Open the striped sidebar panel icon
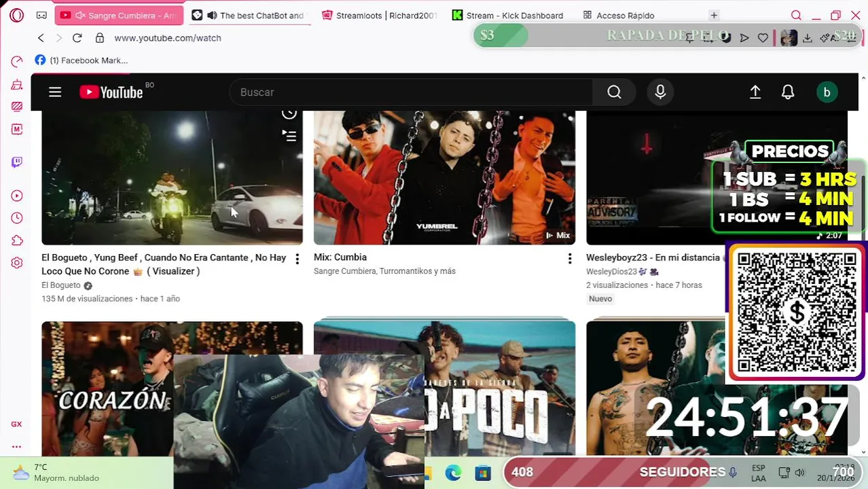The image size is (868, 489). pos(17,107)
